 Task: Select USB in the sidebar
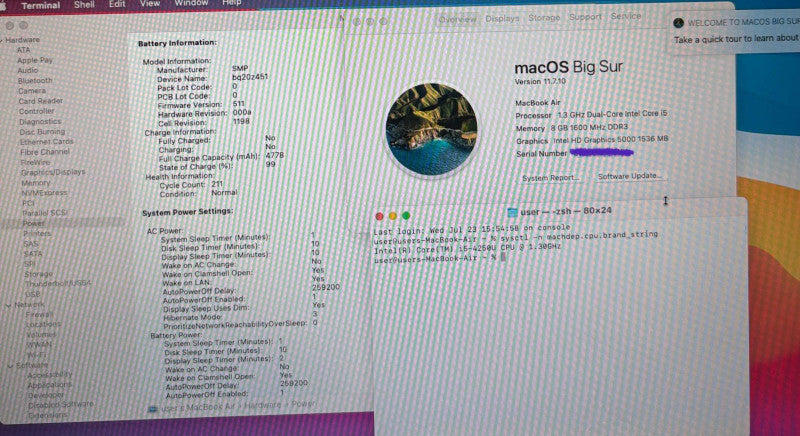(x=33, y=294)
